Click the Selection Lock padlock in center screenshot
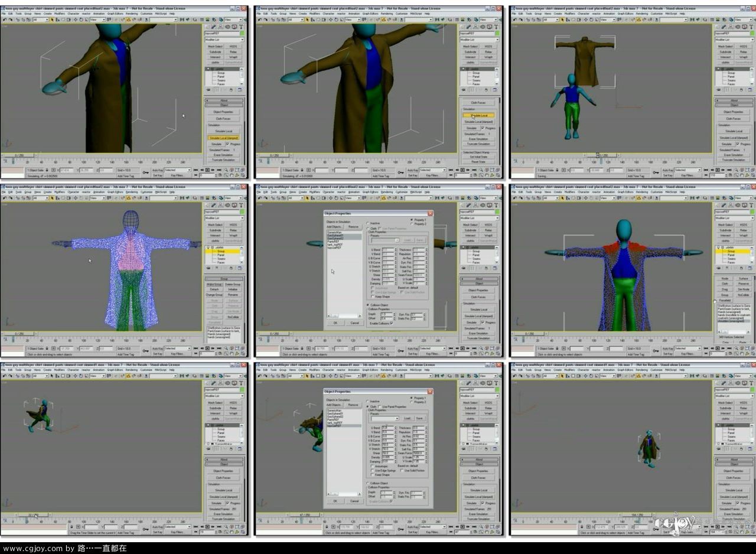Screen dimensions: 756x554 click(302, 348)
